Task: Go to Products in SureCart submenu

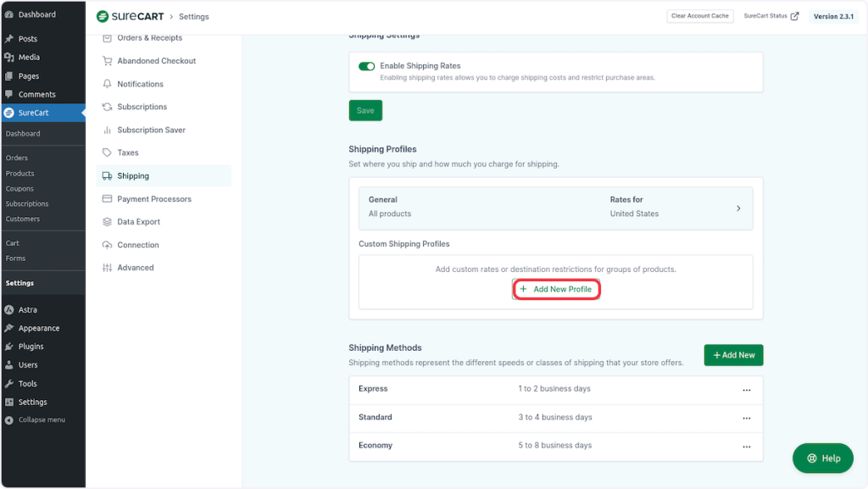Action: coord(19,174)
